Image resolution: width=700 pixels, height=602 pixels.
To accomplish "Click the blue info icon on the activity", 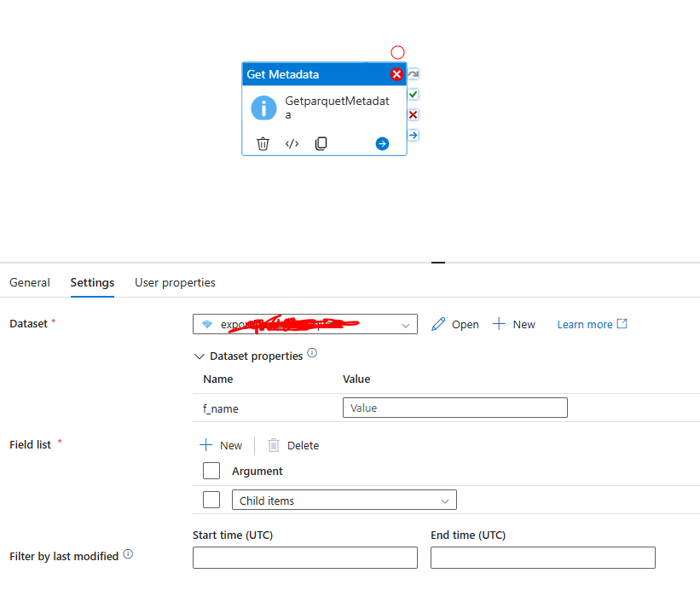I will (263, 107).
